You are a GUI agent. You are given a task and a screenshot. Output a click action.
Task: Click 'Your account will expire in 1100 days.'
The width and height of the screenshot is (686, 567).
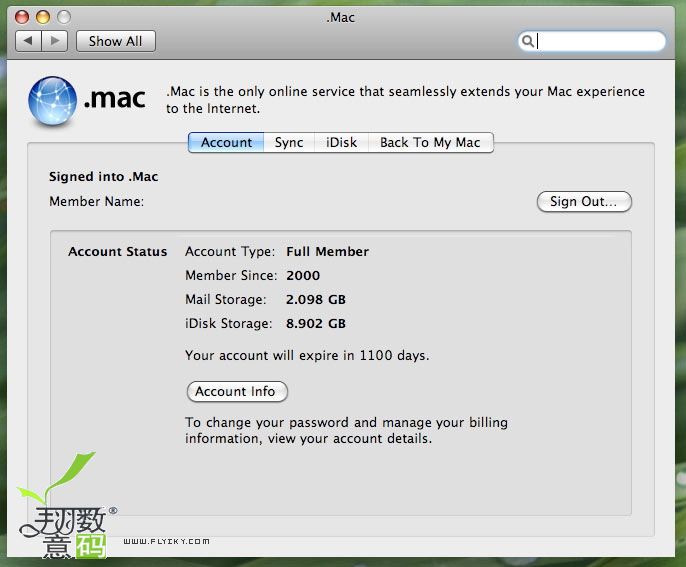tap(307, 355)
